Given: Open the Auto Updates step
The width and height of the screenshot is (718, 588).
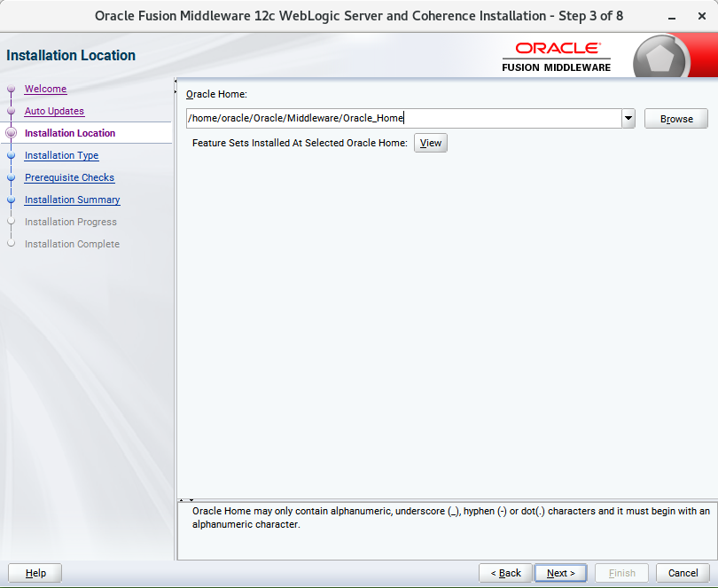Looking at the screenshot, I should click(x=54, y=111).
